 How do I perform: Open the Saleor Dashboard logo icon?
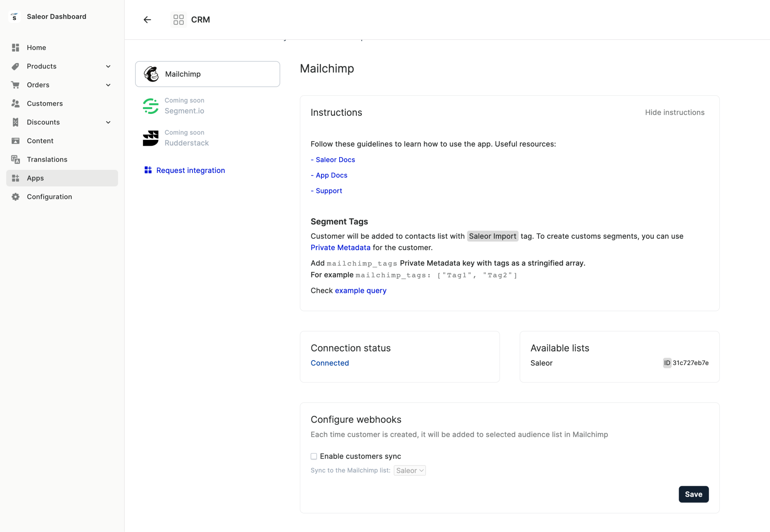point(14,17)
